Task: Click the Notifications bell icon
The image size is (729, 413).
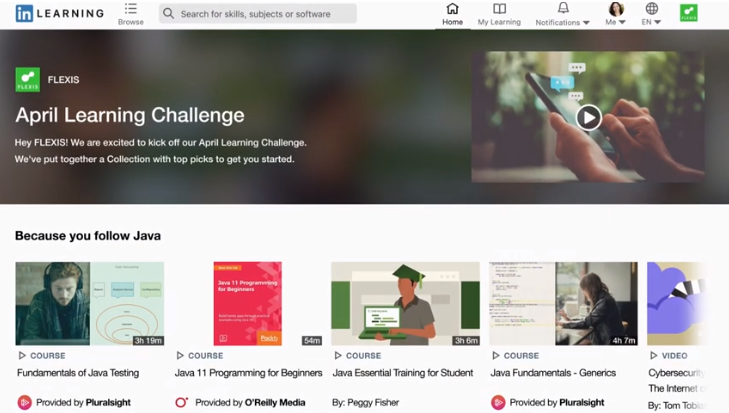Action: point(563,8)
